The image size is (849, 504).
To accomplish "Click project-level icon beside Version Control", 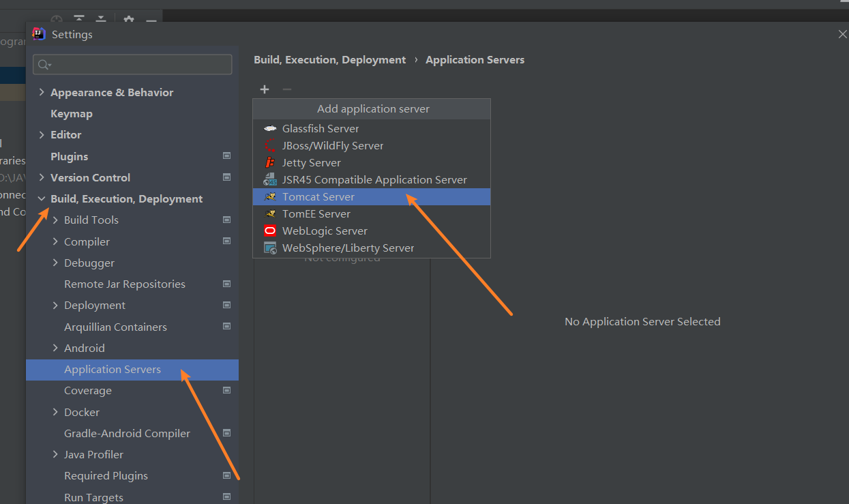I will pos(227,177).
